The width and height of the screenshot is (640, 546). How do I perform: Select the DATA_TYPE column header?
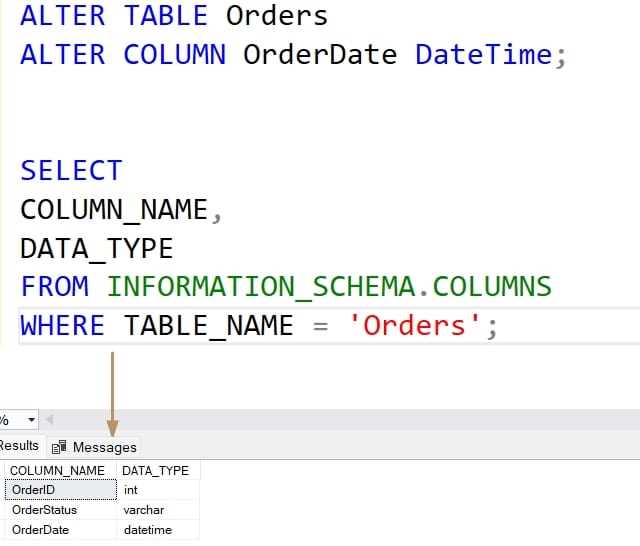158,471
